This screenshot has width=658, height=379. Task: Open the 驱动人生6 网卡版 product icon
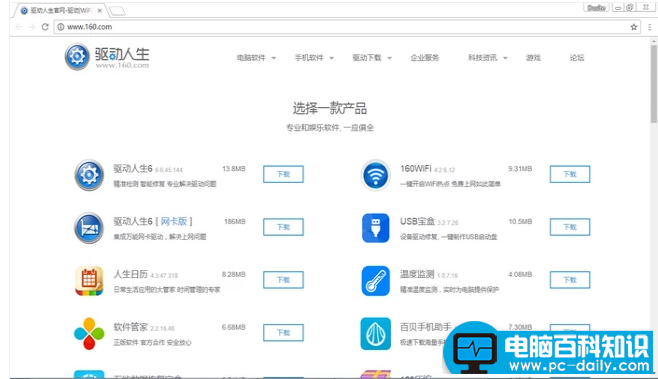[x=89, y=228]
